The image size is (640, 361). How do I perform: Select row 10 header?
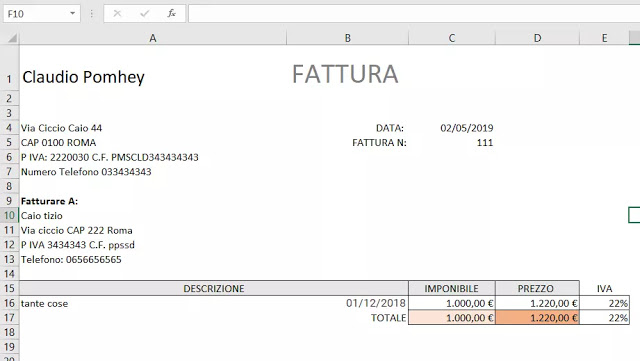tap(9, 215)
